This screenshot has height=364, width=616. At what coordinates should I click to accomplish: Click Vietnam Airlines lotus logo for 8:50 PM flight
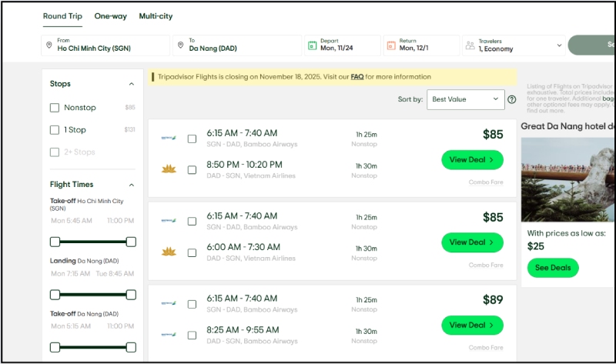tap(169, 169)
